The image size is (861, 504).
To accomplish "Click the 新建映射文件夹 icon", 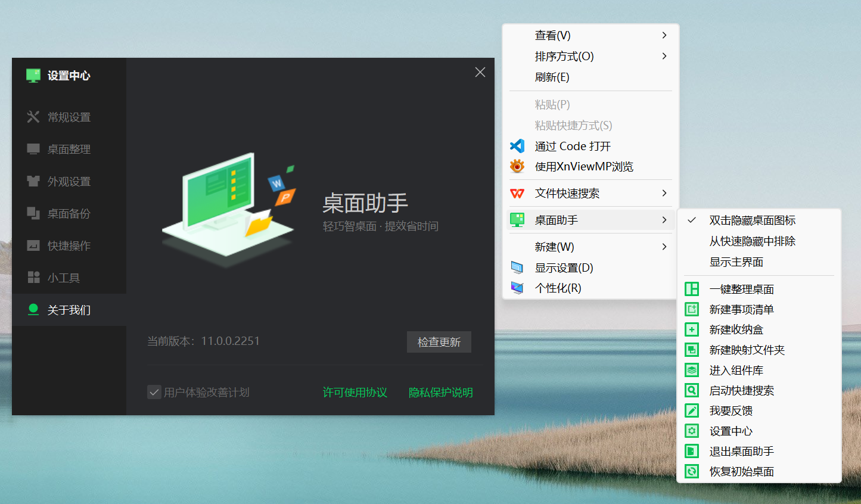I will click(692, 350).
